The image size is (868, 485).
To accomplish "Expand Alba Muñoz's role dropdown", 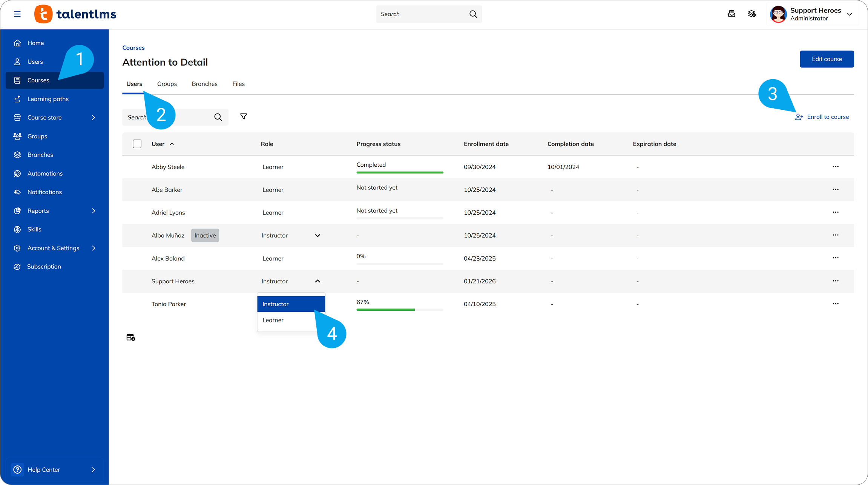I will click(317, 236).
